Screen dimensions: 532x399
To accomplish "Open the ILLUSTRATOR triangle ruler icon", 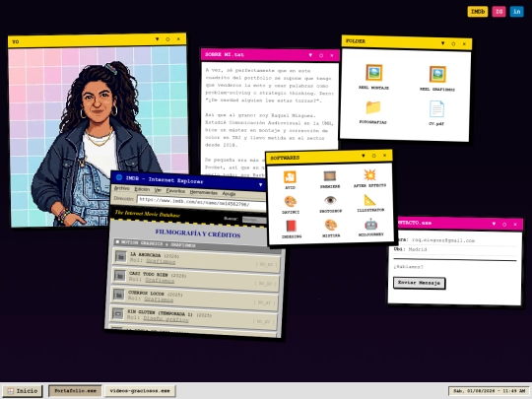I will 369,200.
